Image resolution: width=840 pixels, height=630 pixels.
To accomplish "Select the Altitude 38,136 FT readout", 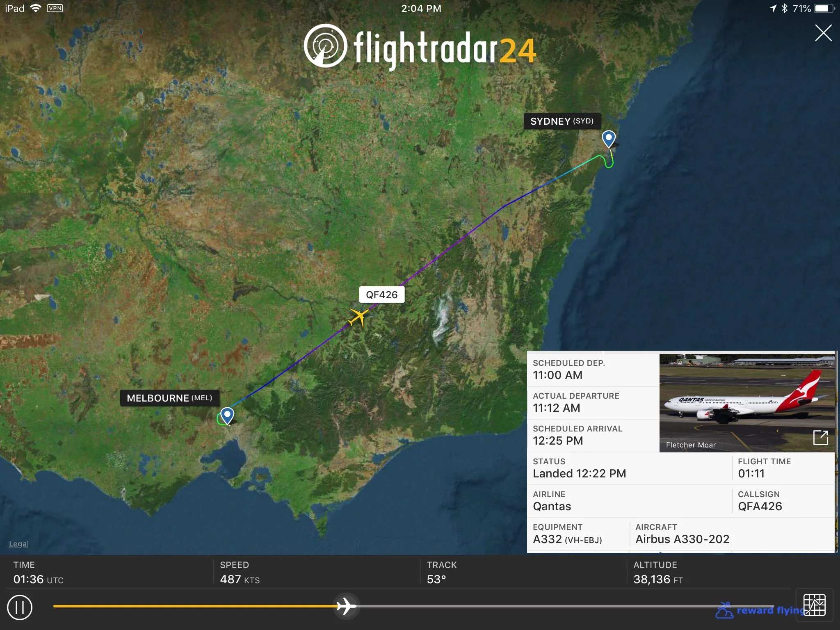I will pos(658,579).
